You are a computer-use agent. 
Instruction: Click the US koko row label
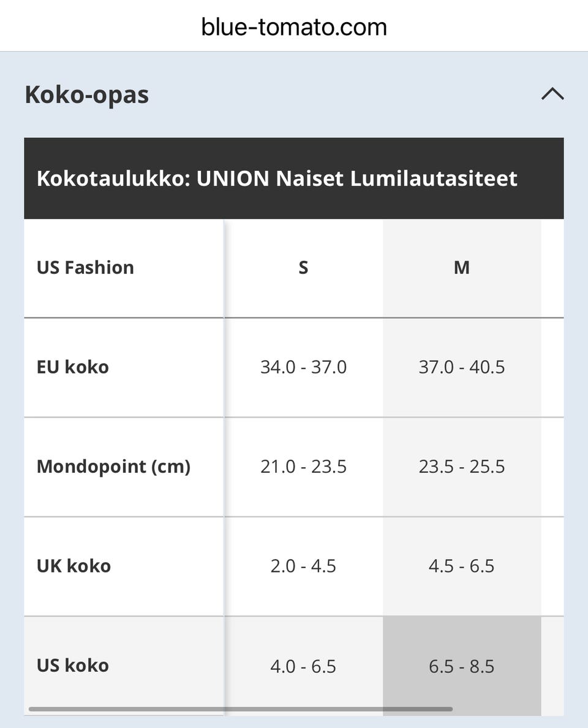[73, 666]
